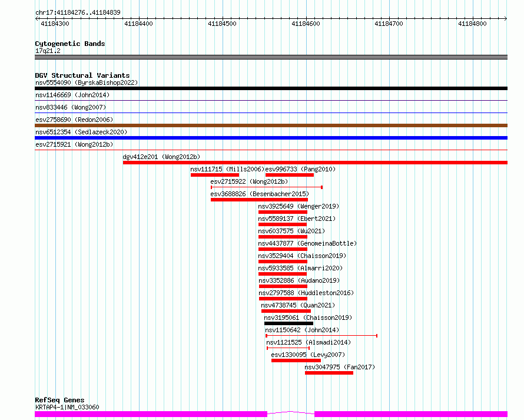
Task: Select the red esv3688826 variant bar
Action: 259,200
